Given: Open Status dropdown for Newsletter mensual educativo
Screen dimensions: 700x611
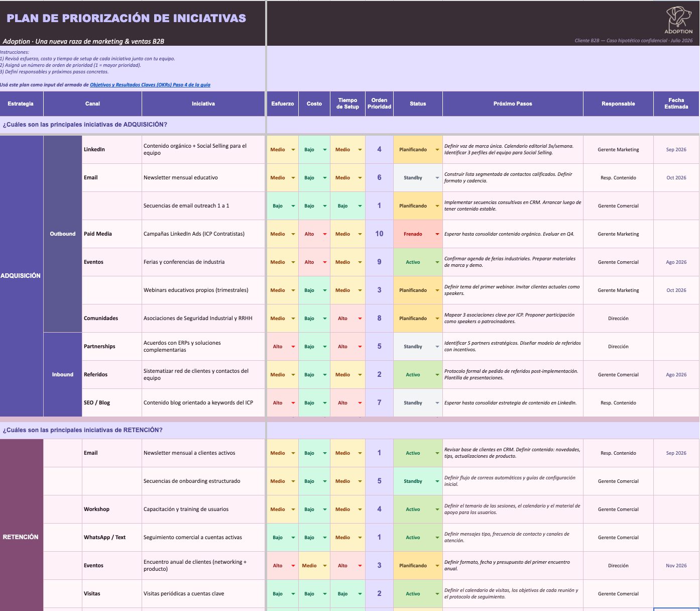Looking at the screenshot, I should coord(437,178).
